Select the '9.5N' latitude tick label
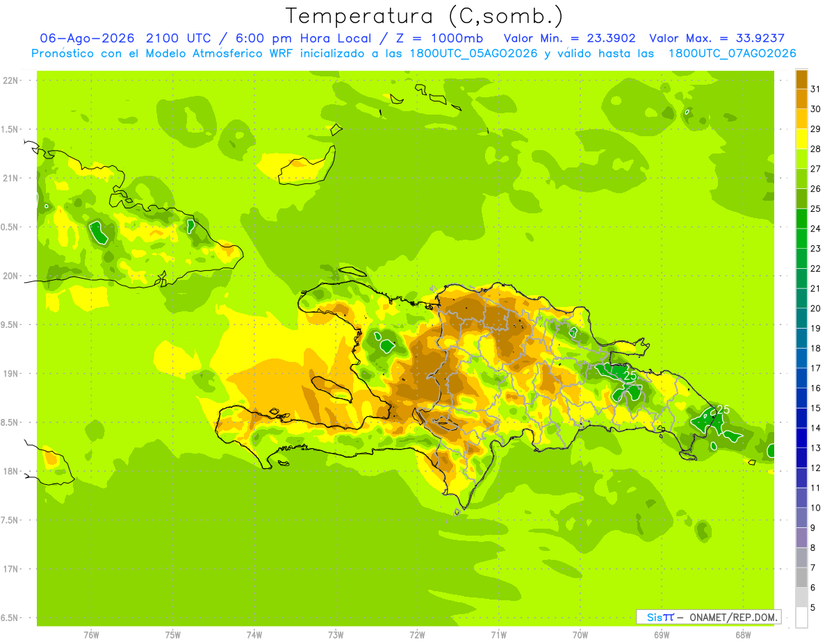Screen dimensions: 834x644 pos(10,324)
